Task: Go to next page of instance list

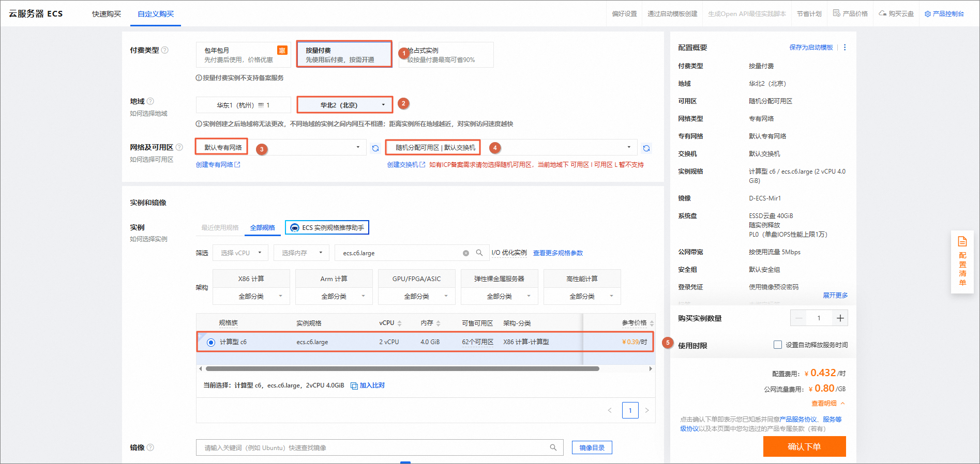Action: [646, 410]
